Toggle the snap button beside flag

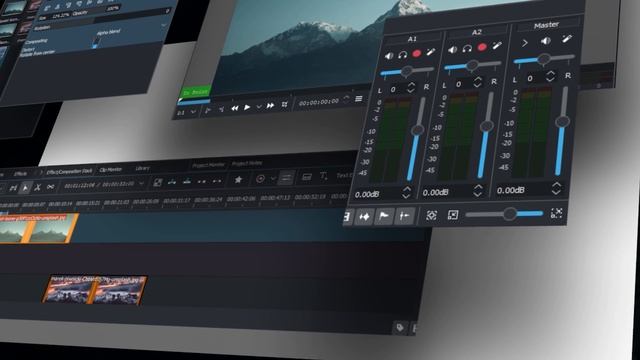404,216
